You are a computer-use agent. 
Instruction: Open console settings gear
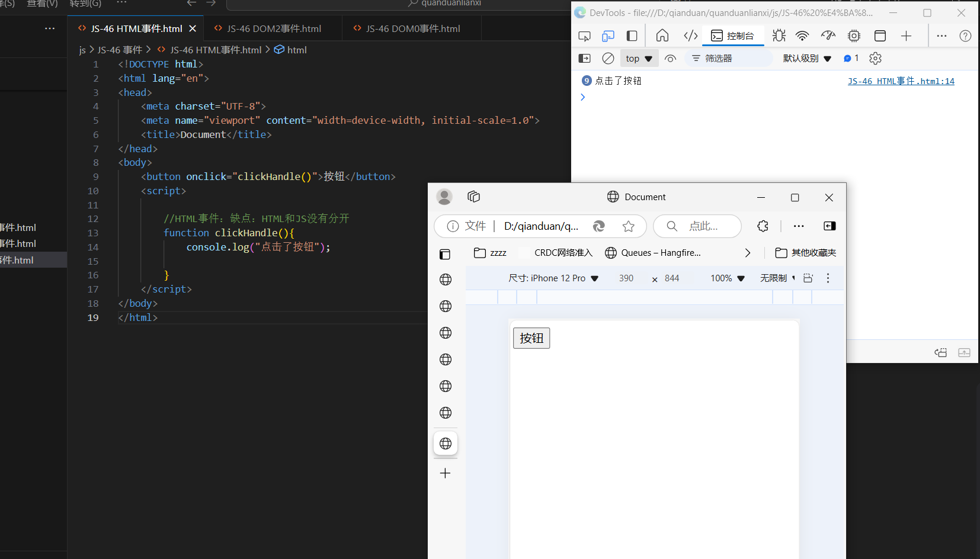click(876, 59)
